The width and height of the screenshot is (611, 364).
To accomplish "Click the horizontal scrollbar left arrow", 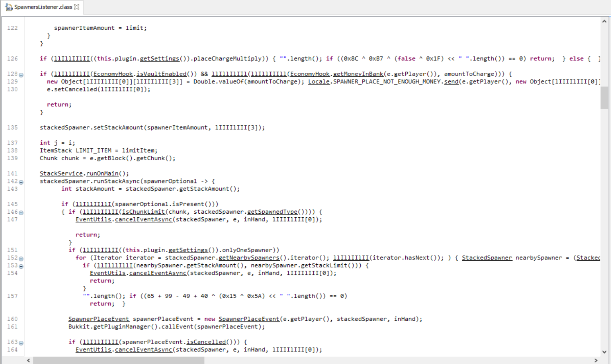I will click(29, 360).
